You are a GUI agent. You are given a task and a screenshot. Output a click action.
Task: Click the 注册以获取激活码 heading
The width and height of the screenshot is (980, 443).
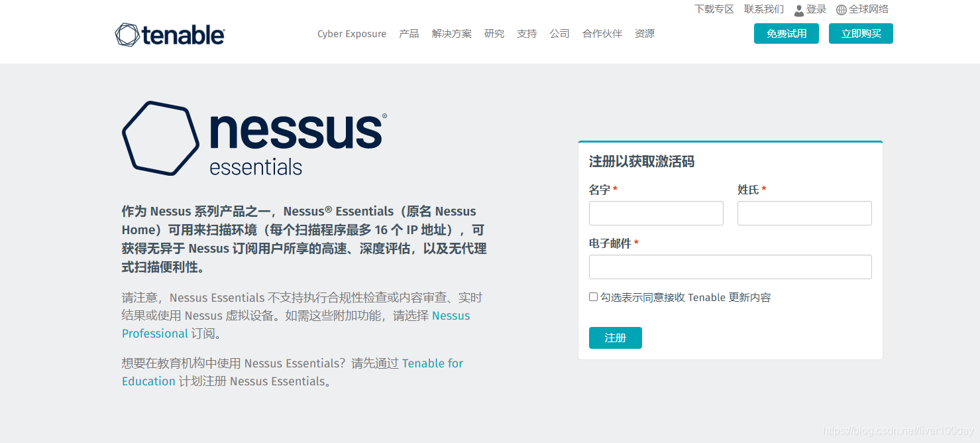pyautogui.click(x=641, y=162)
